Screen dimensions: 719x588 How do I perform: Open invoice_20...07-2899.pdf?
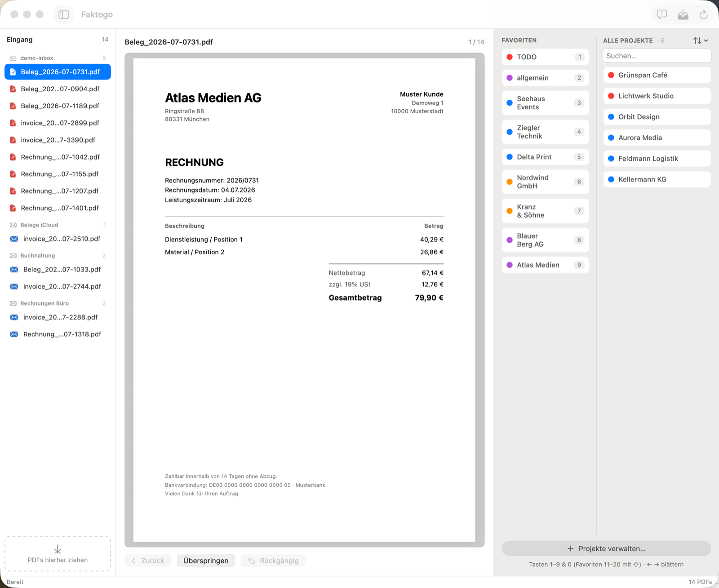(x=58, y=123)
